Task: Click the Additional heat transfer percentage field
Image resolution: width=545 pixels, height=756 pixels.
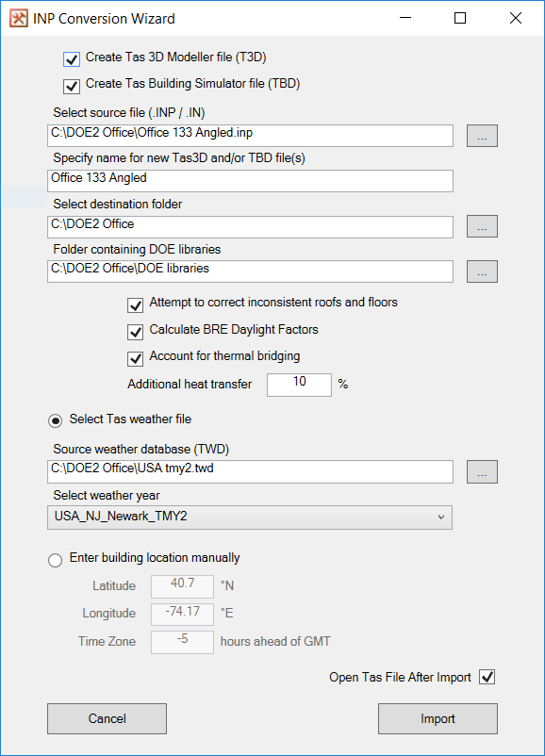Action: click(300, 385)
